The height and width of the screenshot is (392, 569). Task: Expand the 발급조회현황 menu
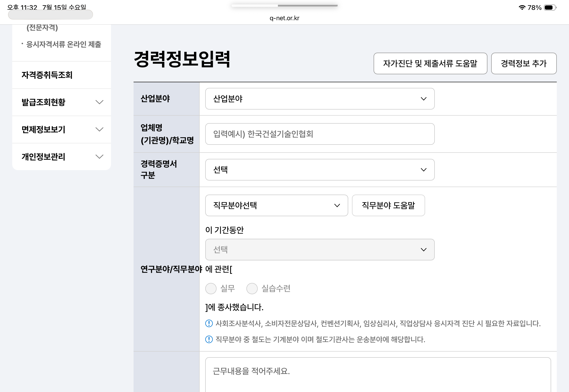[x=61, y=102]
